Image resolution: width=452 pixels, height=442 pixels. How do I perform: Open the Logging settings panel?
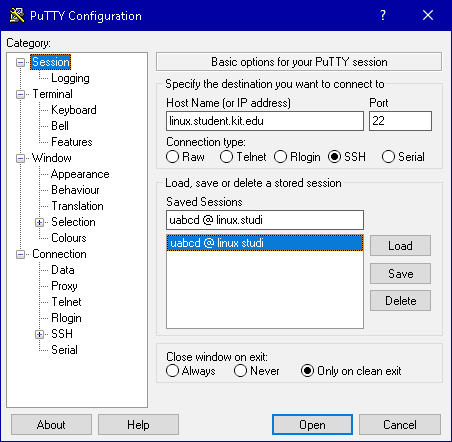click(70, 78)
